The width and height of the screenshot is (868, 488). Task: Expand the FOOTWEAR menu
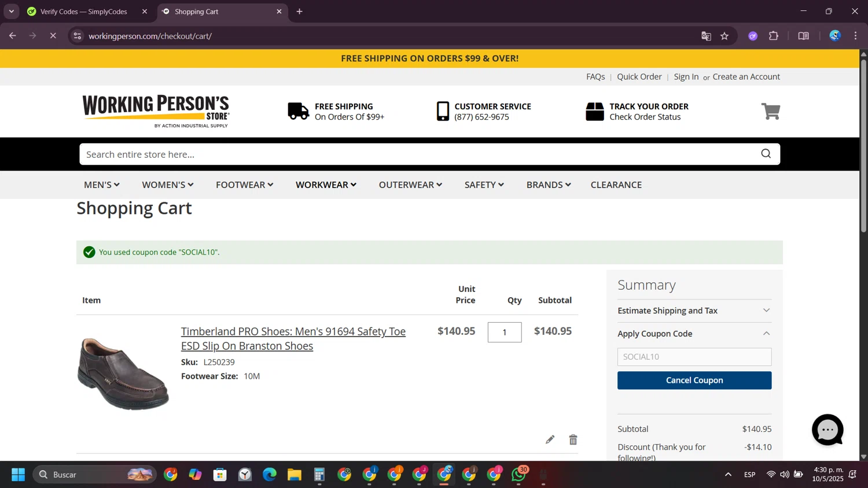245,185
